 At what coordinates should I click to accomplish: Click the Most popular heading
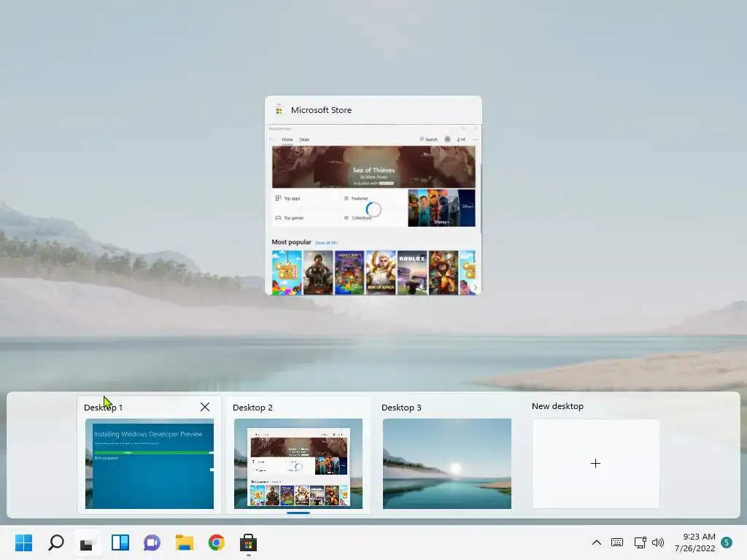coord(291,242)
